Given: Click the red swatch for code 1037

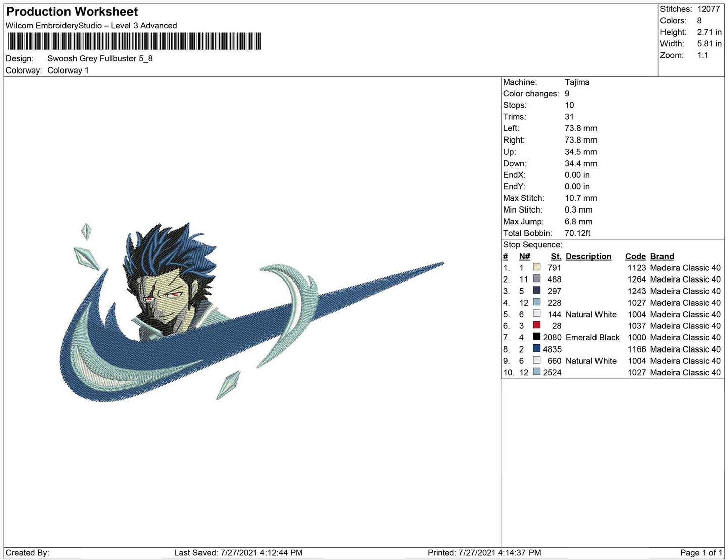Looking at the screenshot, I should 536,325.
